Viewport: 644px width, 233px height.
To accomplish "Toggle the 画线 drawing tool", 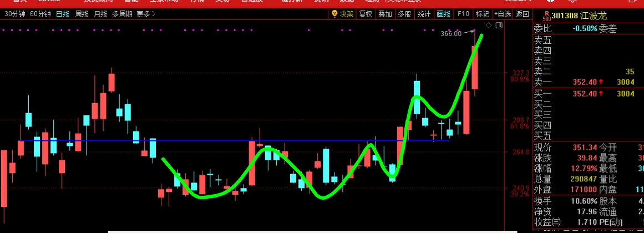I will pos(444,14).
